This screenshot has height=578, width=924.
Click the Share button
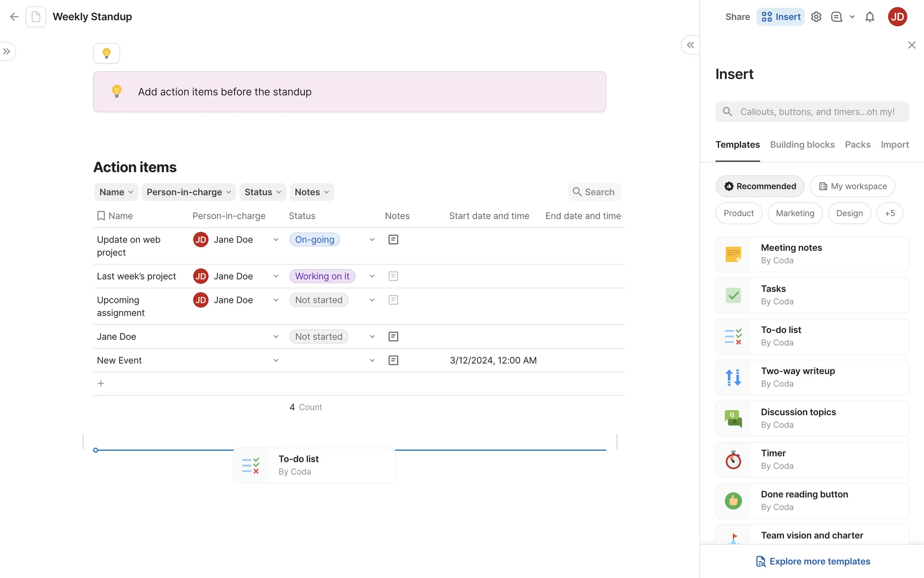pos(737,17)
